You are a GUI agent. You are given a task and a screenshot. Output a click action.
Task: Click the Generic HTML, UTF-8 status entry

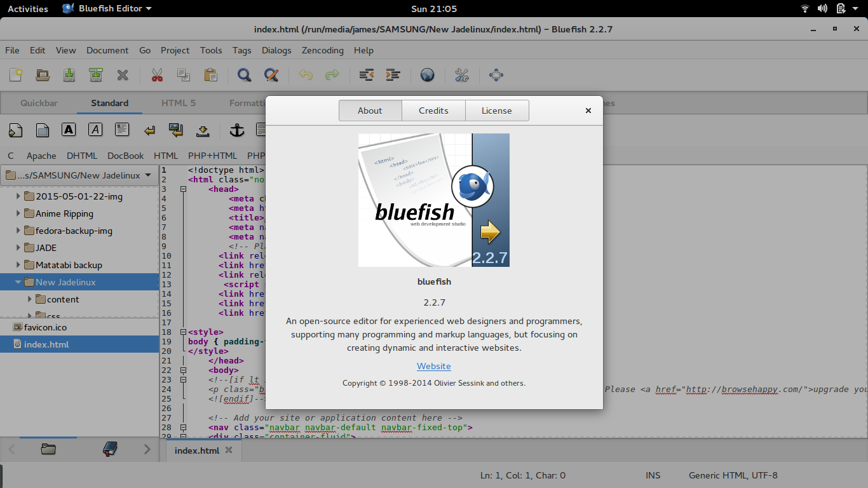(733, 475)
